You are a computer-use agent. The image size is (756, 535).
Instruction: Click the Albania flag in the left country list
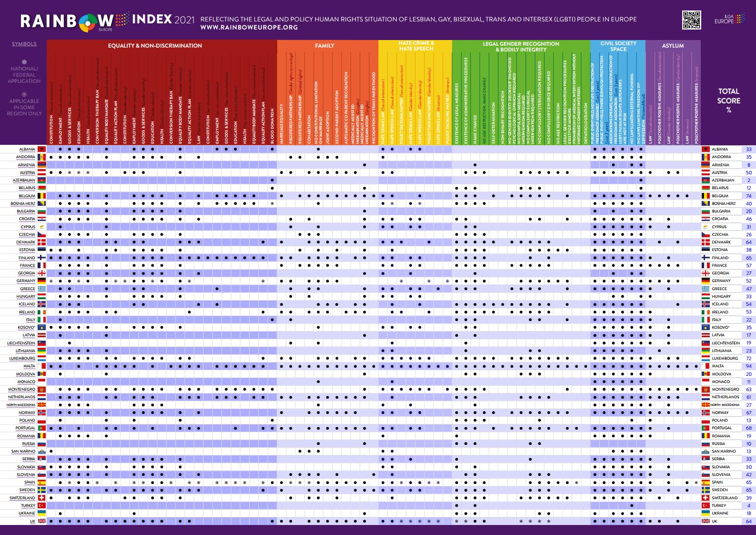pos(41,150)
